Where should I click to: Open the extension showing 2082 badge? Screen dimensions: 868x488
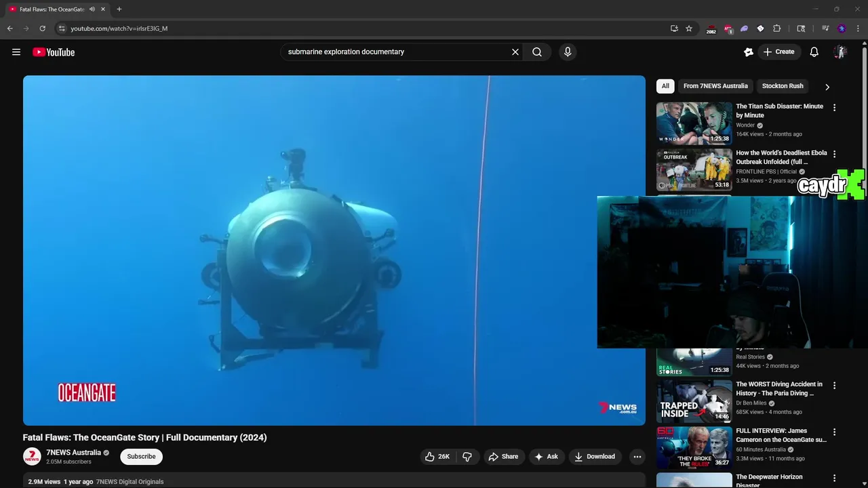click(x=711, y=29)
